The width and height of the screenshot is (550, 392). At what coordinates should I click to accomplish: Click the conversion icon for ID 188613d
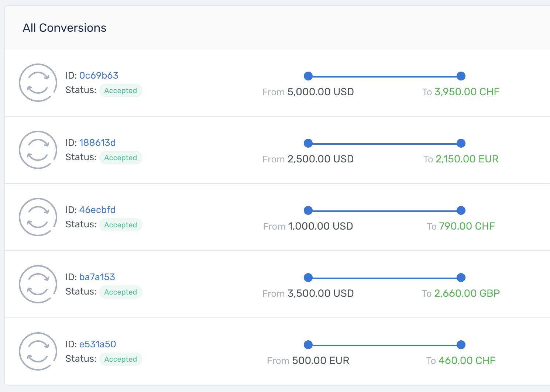[38, 150]
